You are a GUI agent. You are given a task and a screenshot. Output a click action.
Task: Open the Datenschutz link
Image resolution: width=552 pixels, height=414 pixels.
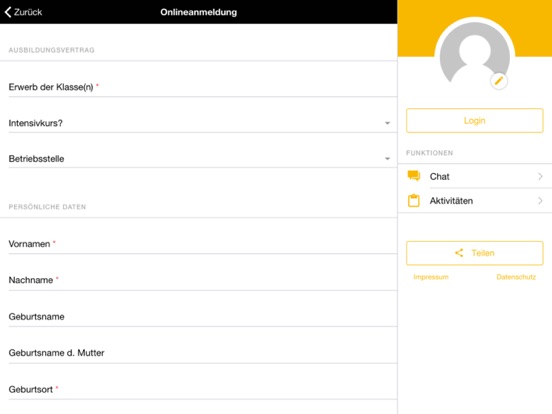(x=516, y=277)
